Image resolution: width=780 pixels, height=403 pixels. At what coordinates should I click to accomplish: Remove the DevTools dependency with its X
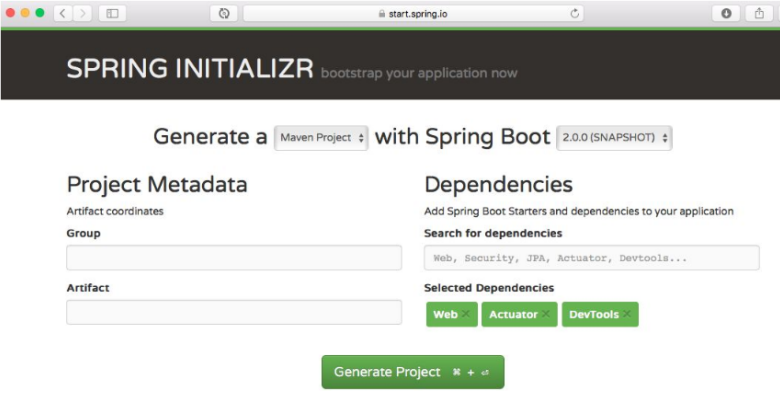[x=627, y=314]
